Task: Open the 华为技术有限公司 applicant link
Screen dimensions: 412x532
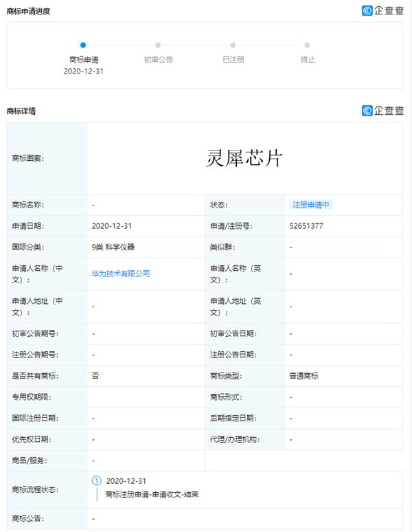Action: tap(120, 274)
